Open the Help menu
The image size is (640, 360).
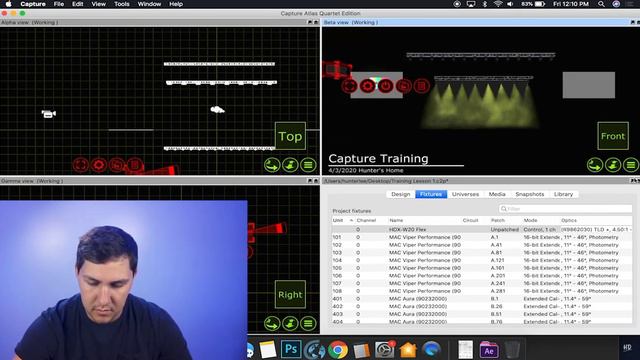[x=176, y=4]
